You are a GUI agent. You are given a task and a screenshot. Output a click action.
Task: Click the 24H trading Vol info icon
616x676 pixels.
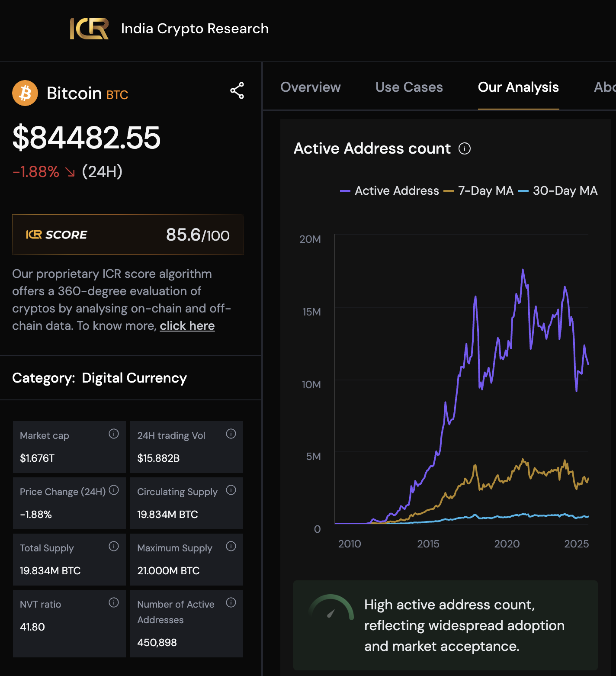pyautogui.click(x=231, y=434)
